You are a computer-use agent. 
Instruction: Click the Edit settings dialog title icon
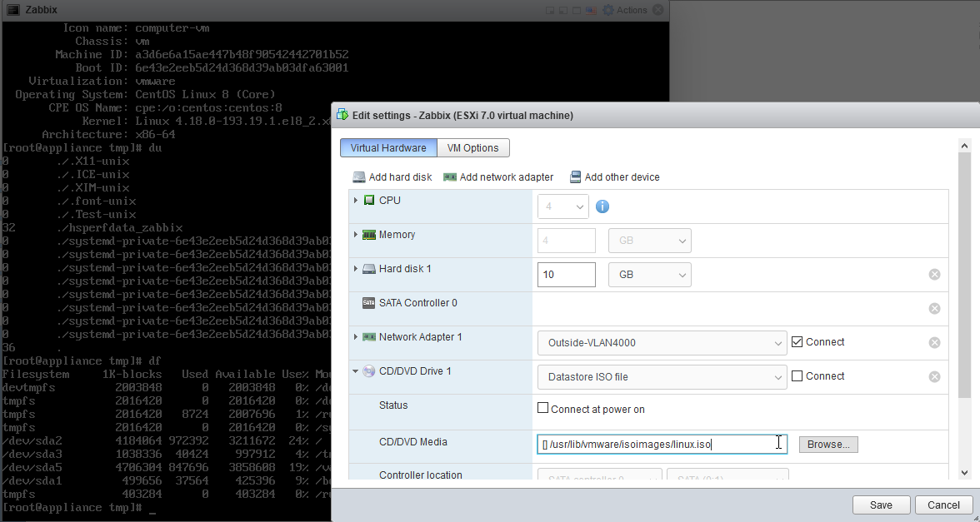pyautogui.click(x=342, y=114)
